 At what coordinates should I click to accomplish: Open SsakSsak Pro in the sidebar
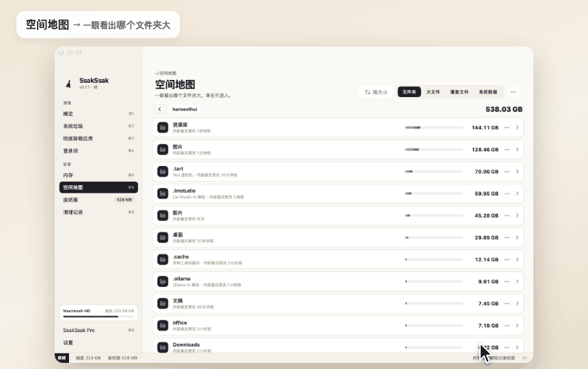tap(98, 330)
